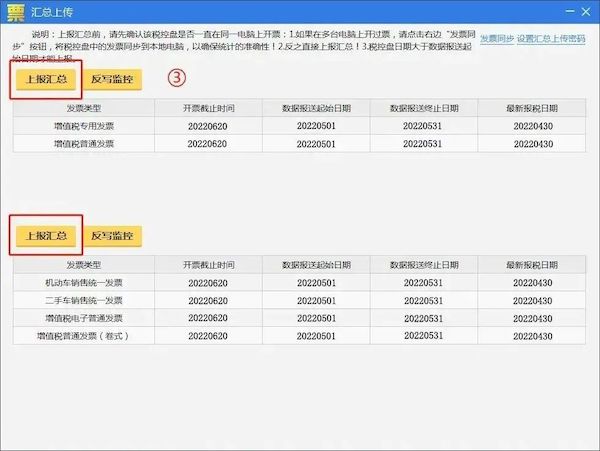Select 20220620 in the 机动车销售统一发票 row
The image size is (600, 451).
click(x=208, y=283)
